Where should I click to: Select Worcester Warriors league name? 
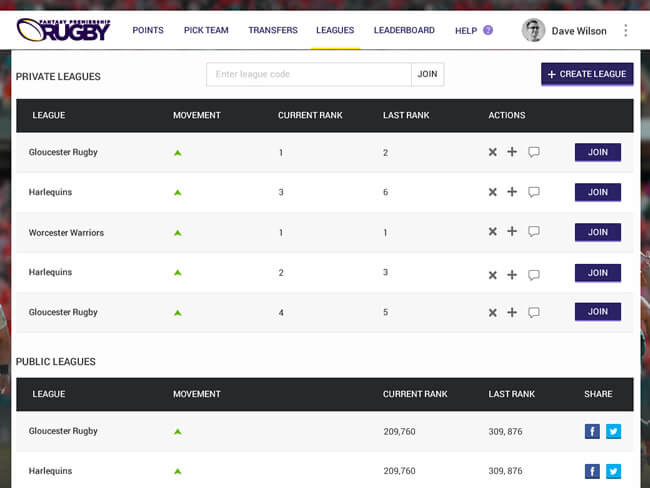coord(66,233)
